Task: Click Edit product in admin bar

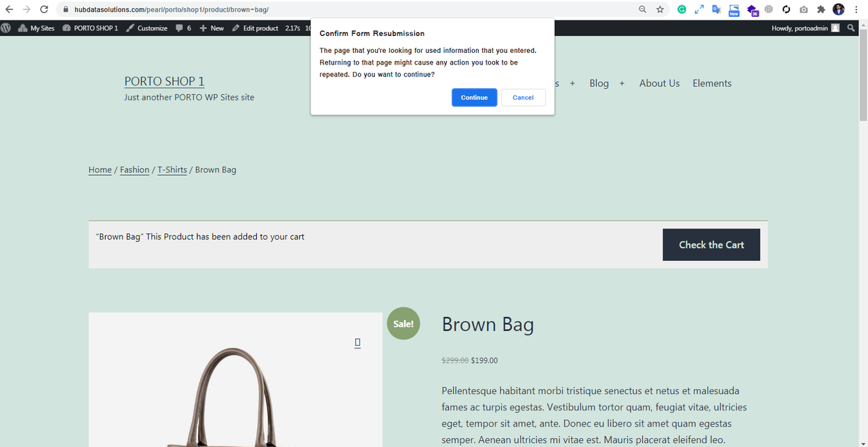Action: point(255,28)
